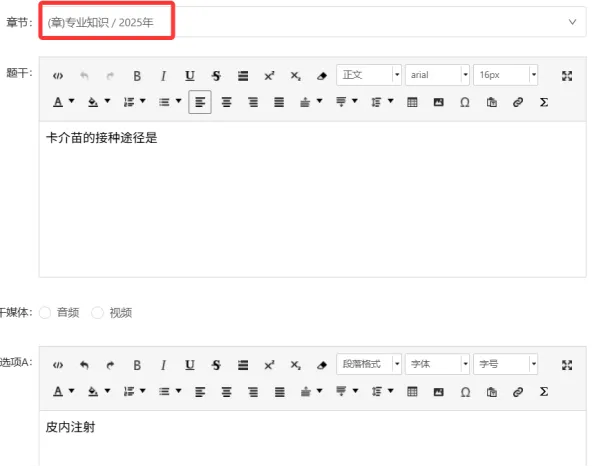Click Bold in the 题干 editor toolbar
601x467 pixels.
[137, 76]
